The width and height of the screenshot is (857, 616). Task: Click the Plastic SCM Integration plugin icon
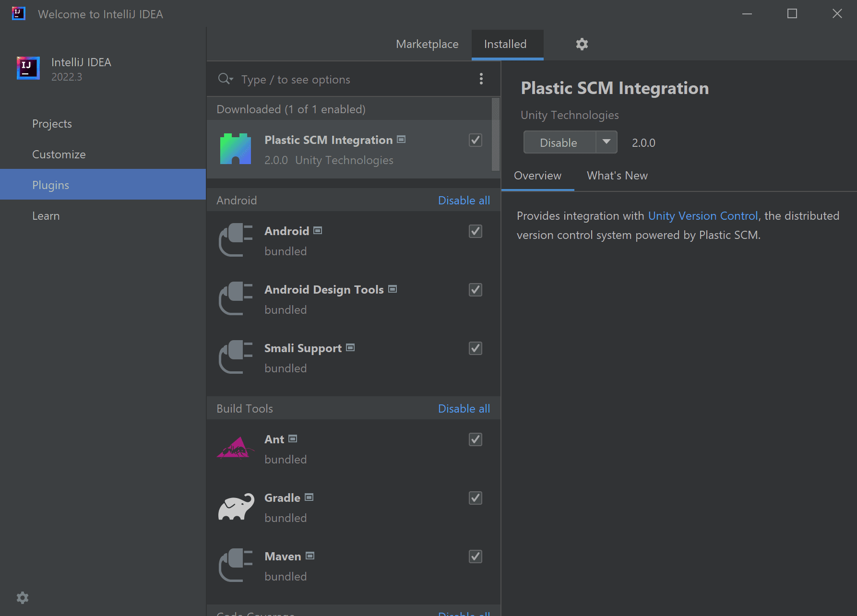[236, 149]
